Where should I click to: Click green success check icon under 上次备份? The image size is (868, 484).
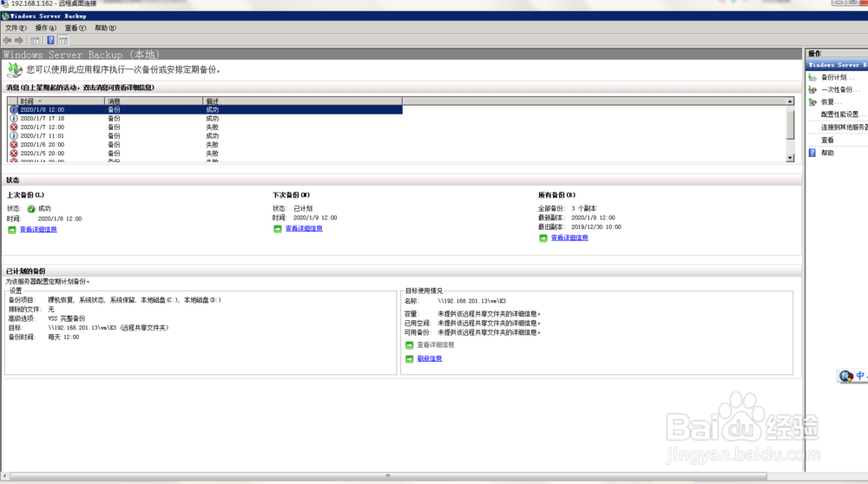(31, 209)
